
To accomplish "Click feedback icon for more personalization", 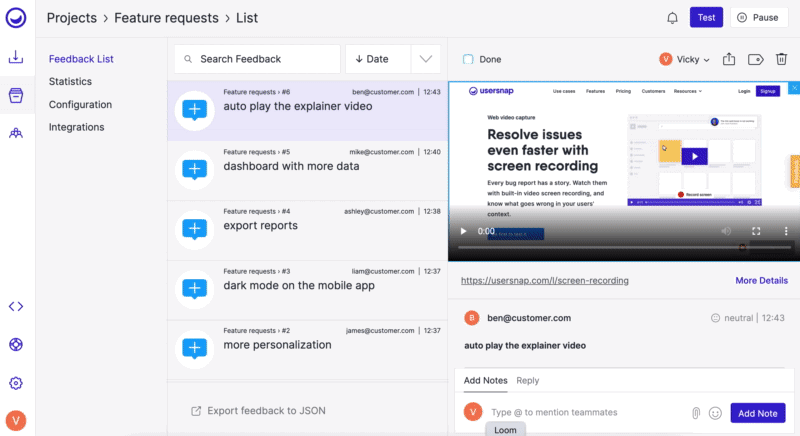I will point(194,349).
